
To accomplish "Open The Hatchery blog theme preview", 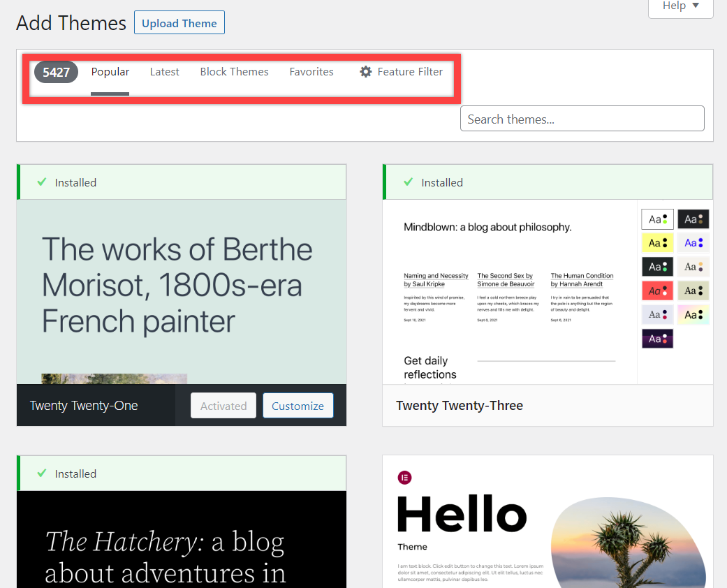I will (182, 539).
